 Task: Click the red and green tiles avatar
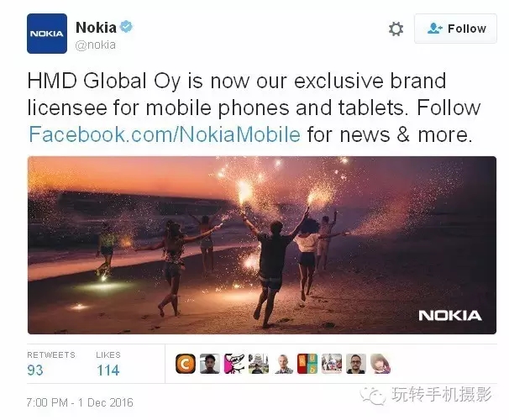click(x=307, y=364)
